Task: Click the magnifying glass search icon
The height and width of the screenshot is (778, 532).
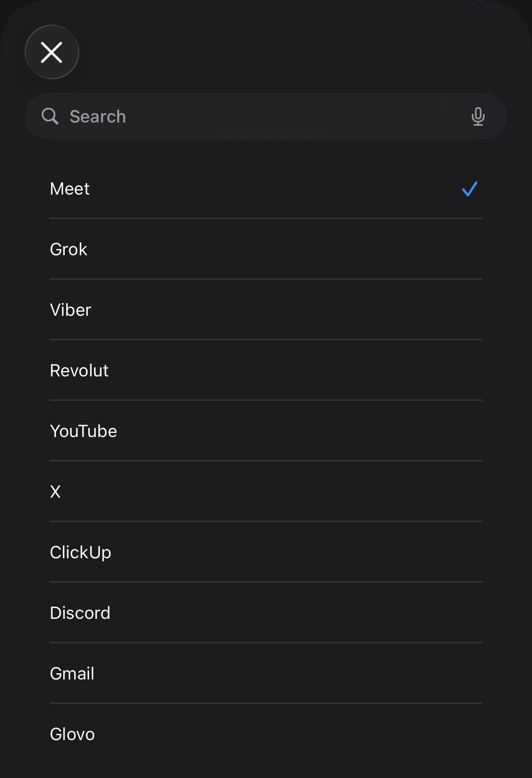Action: (50, 116)
